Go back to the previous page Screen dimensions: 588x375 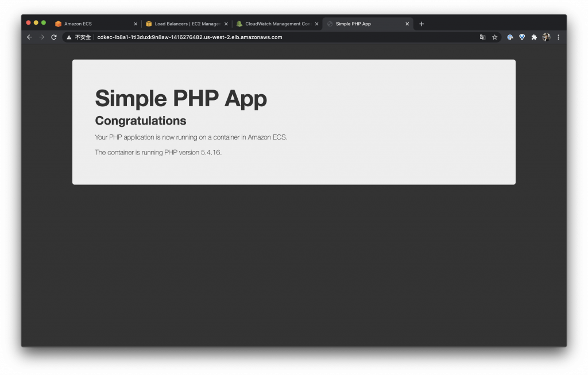tap(30, 37)
